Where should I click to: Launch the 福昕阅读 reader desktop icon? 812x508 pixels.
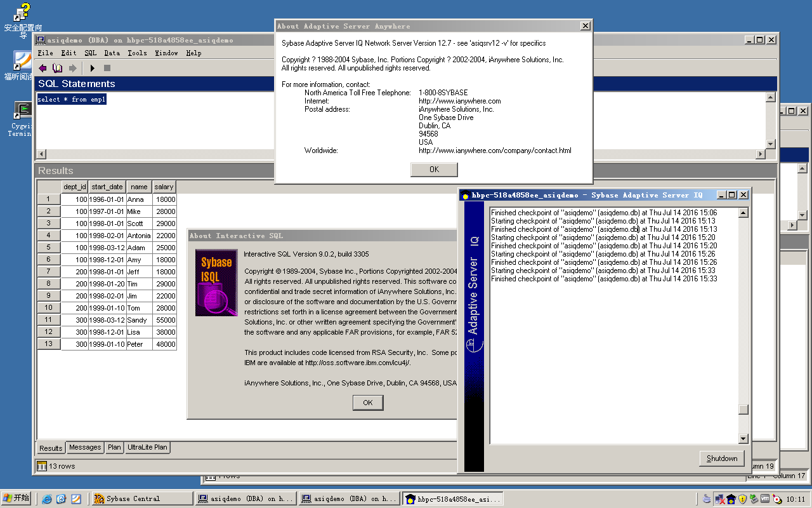pyautogui.click(x=23, y=66)
